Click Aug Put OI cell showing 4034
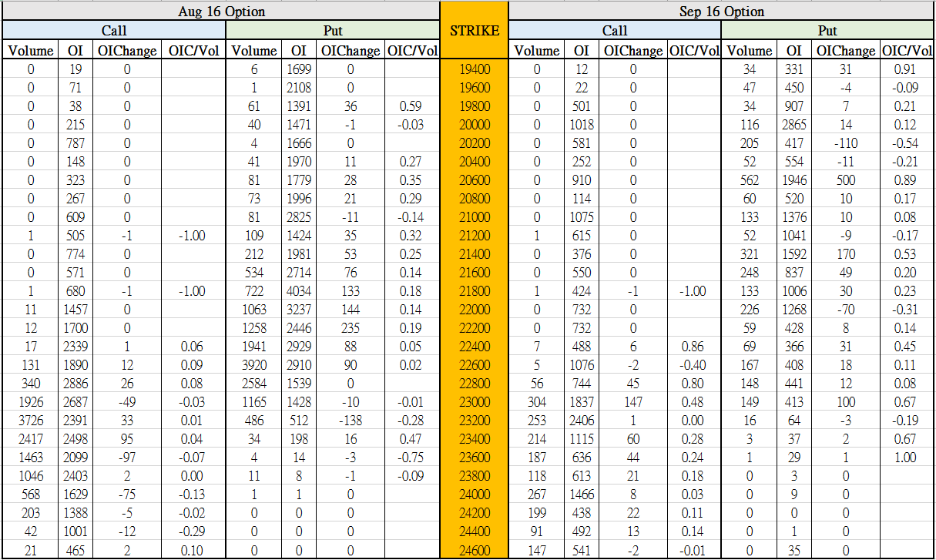936x560 pixels. [297, 291]
